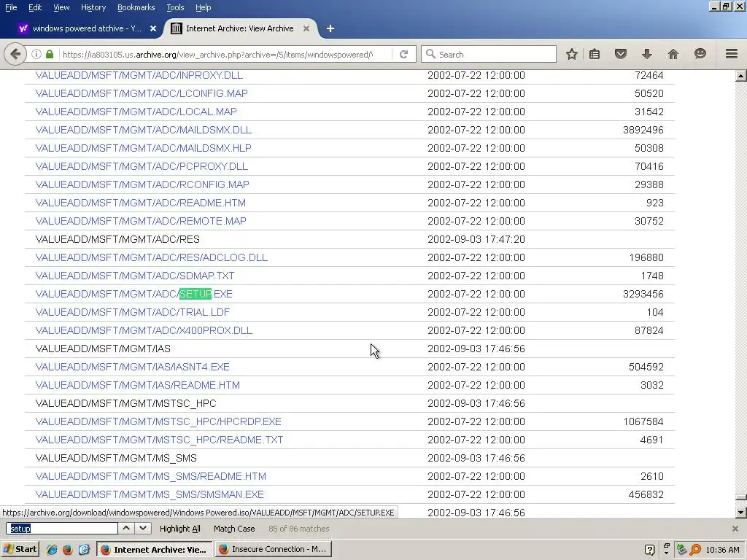
Task: Open the ADC/LCONFIG.MAP link
Action: click(142, 93)
